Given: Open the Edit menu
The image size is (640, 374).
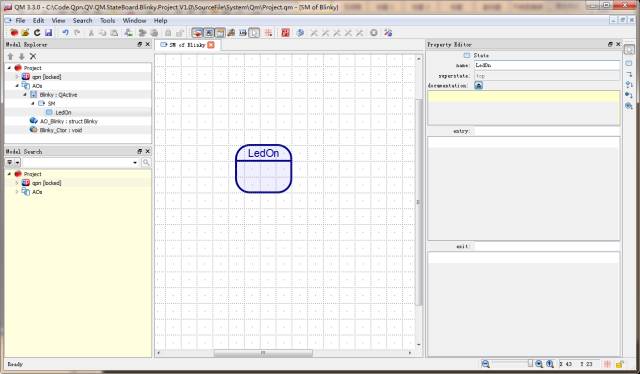Looking at the screenshot, I should pyautogui.click(x=38, y=20).
